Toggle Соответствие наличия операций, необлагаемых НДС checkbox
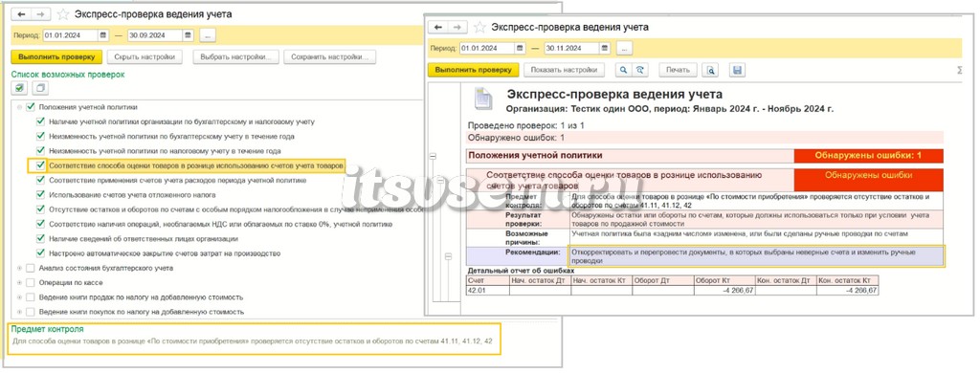The height and width of the screenshot is (373, 980). pyautogui.click(x=40, y=224)
